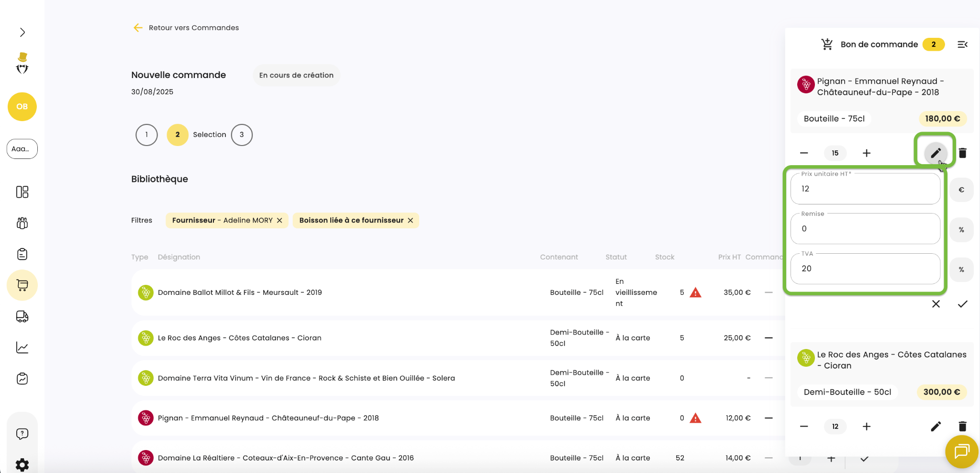Expand the left sidebar with chevron
The width and height of the screenshot is (980, 473).
point(22,32)
